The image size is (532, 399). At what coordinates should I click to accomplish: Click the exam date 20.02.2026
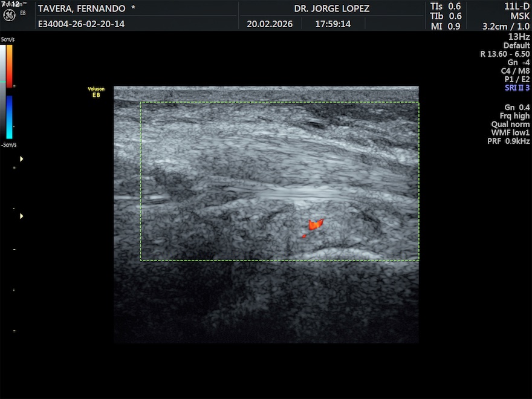click(x=270, y=24)
